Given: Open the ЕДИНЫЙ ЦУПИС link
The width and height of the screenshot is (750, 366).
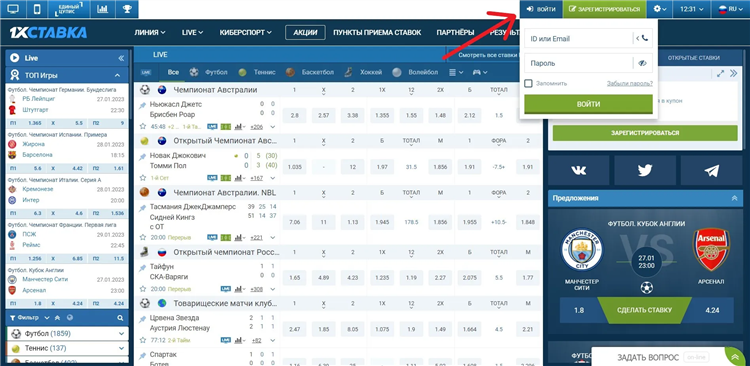Looking at the screenshot, I should click(69, 9).
